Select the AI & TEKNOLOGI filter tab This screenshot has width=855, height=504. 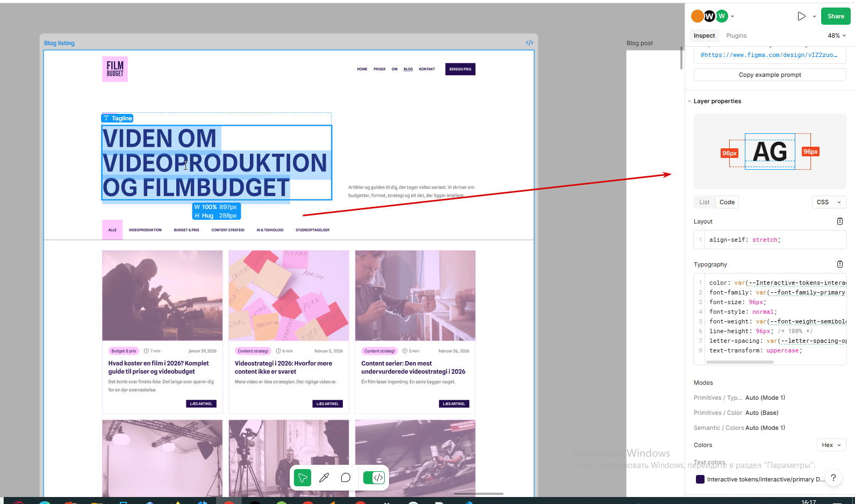point(270,230)
